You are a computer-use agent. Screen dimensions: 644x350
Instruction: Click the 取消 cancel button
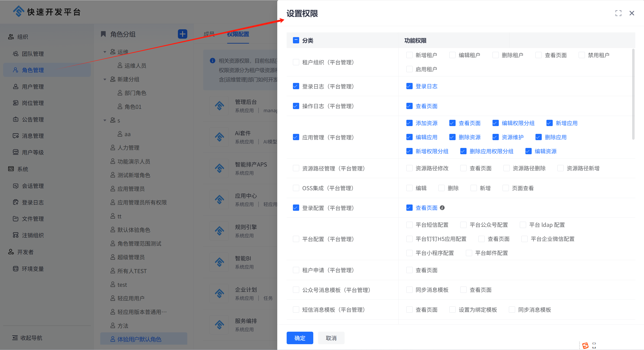tap(331, 338)
